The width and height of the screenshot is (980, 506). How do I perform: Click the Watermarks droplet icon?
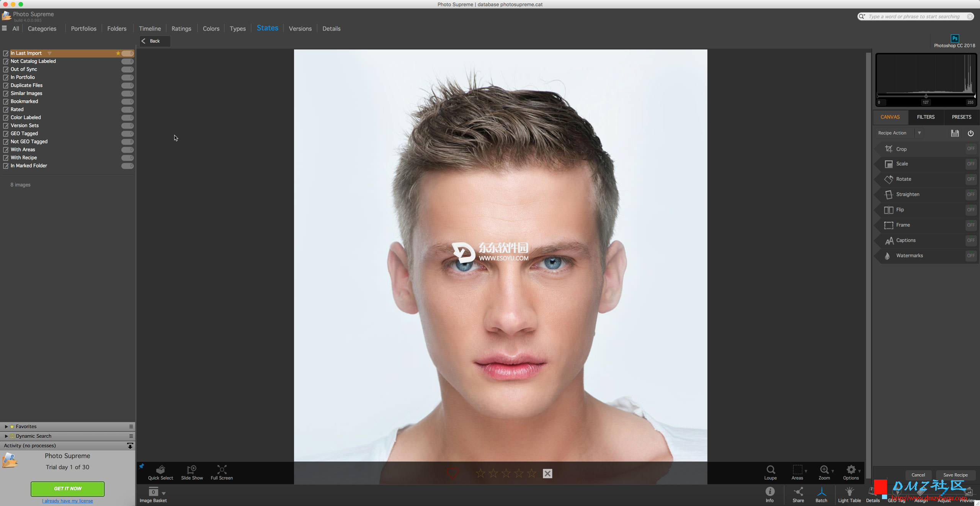(x=887, y=256)
